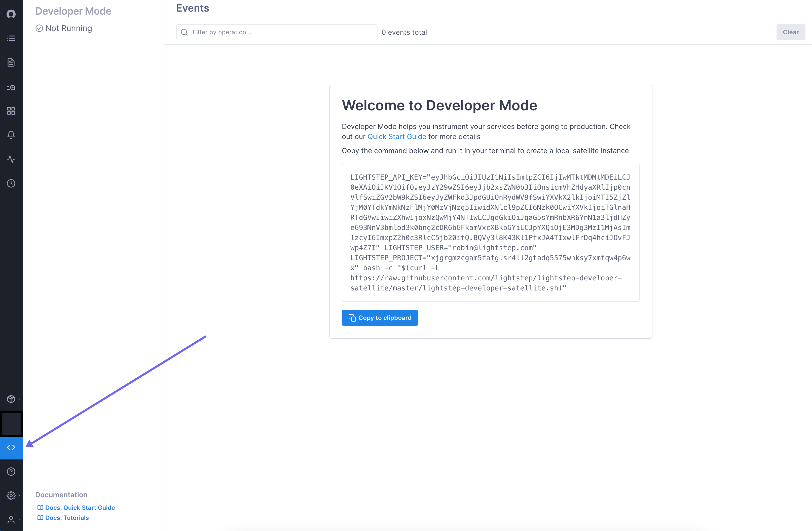The height and width of the screenshot is (531, 812).
Task: Click inside the satellite command text box
Action: 490,233
